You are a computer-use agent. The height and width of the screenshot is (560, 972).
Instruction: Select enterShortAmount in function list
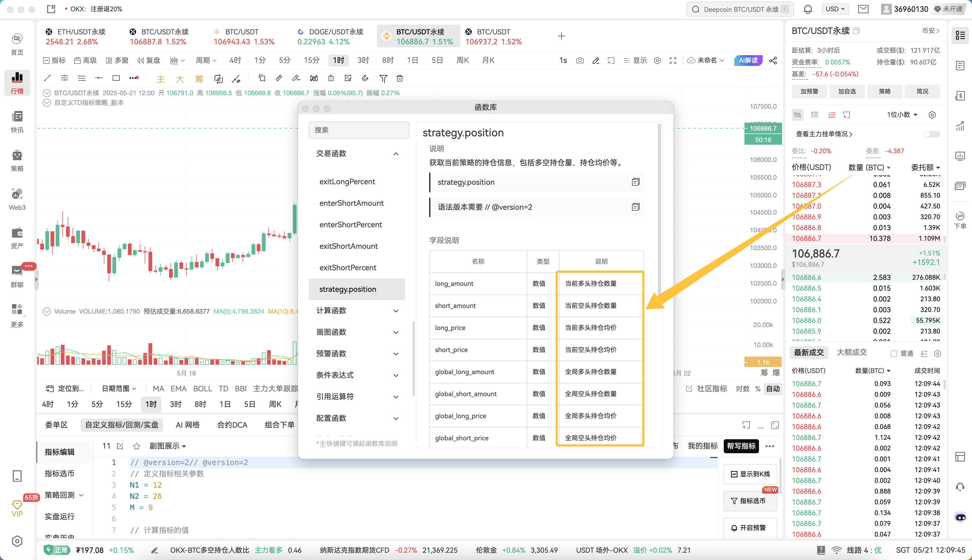(352, 203)
